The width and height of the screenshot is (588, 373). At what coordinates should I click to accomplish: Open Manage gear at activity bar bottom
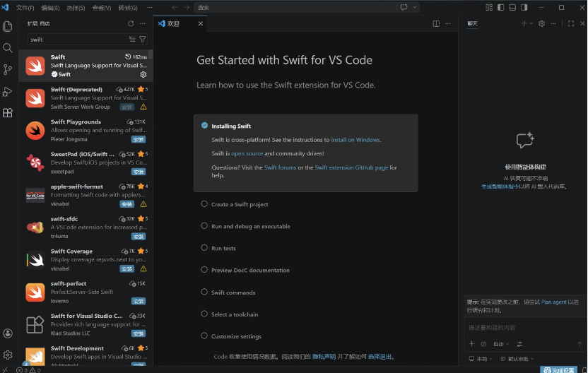8,355
